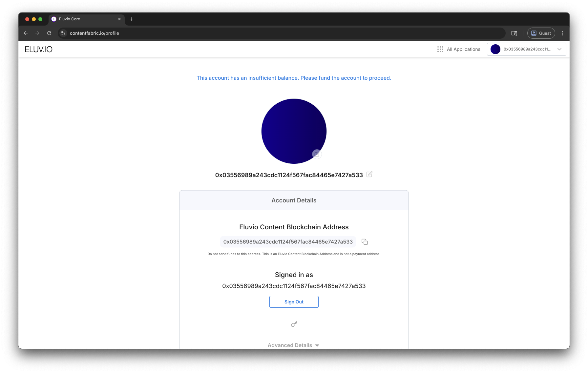Open a new browser tab
The width and height of the screenshot is (588, 373).
tap(131, 19)
